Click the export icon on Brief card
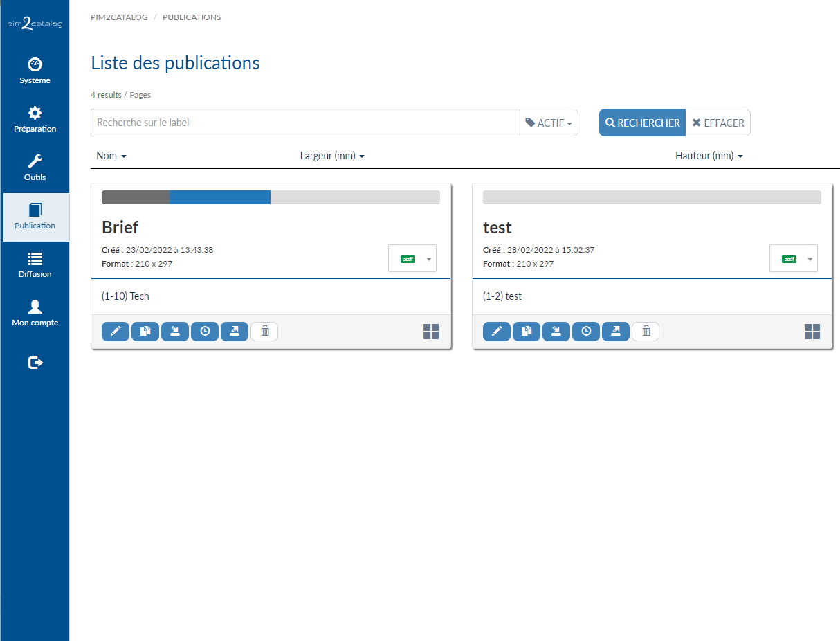The width and height of the screenshot is (840, 641). [x=235, y=332]
